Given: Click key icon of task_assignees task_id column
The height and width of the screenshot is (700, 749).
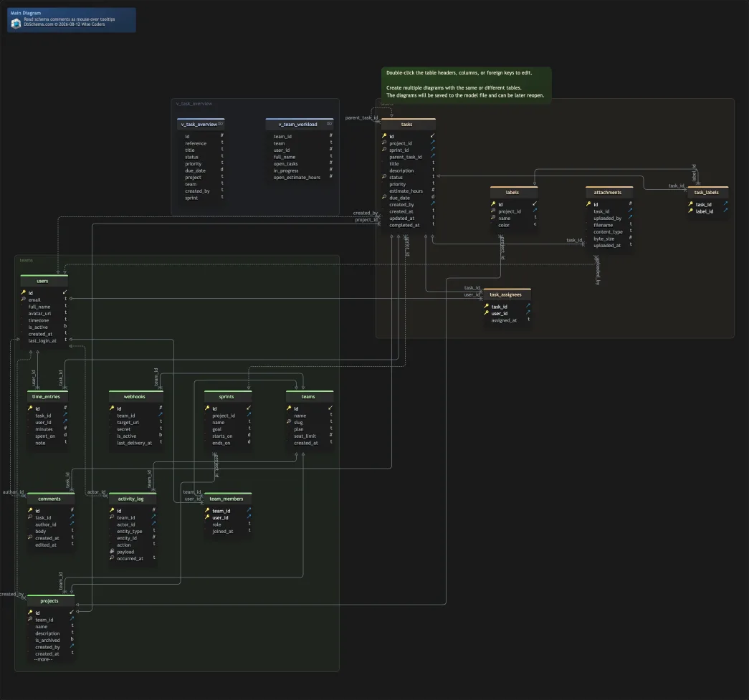Looking at the screenshot, I should coord(487,306).
